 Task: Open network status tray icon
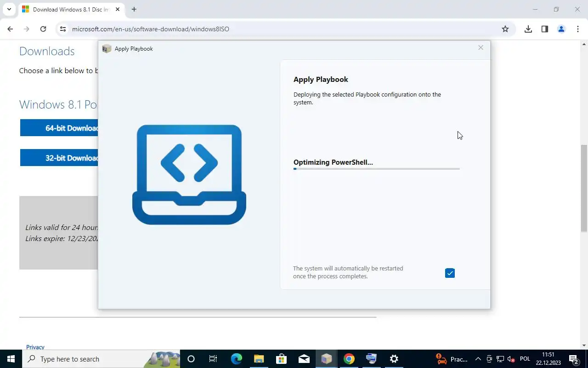pyautogui.click(x=500, y=359)
